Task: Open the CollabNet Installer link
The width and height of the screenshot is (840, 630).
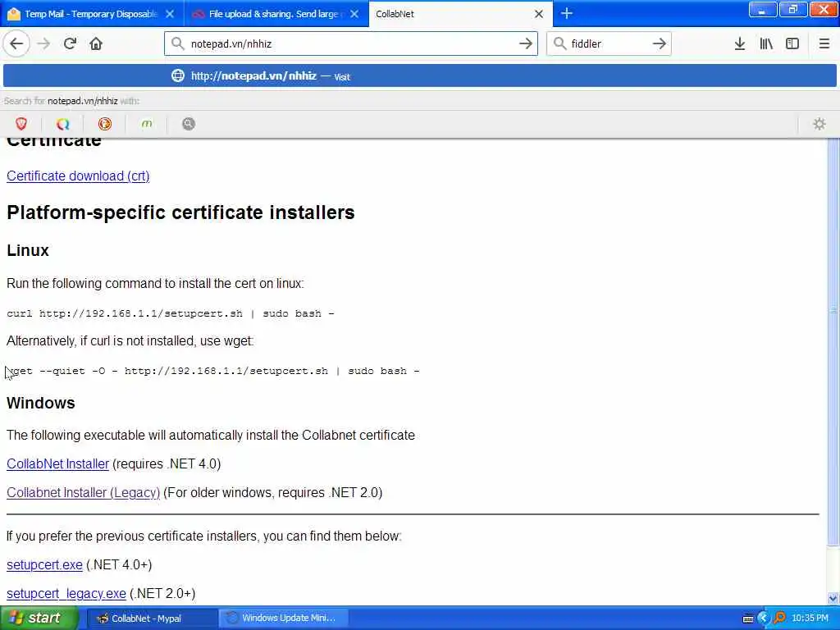Action: [58, 464]
